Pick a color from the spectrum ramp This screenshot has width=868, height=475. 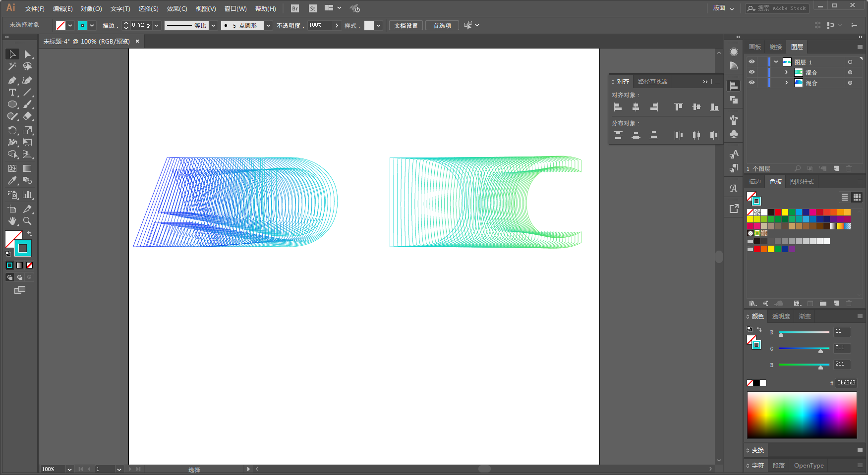click(802, 415)
